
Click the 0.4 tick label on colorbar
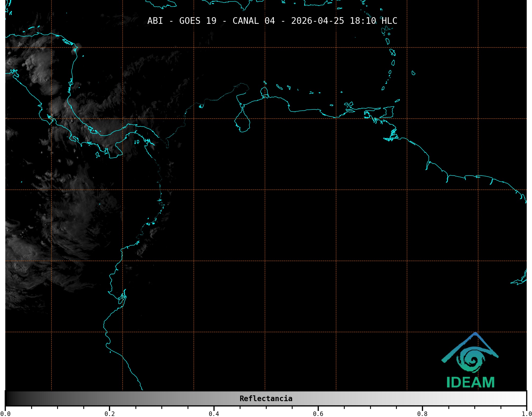tap(214, 414)
